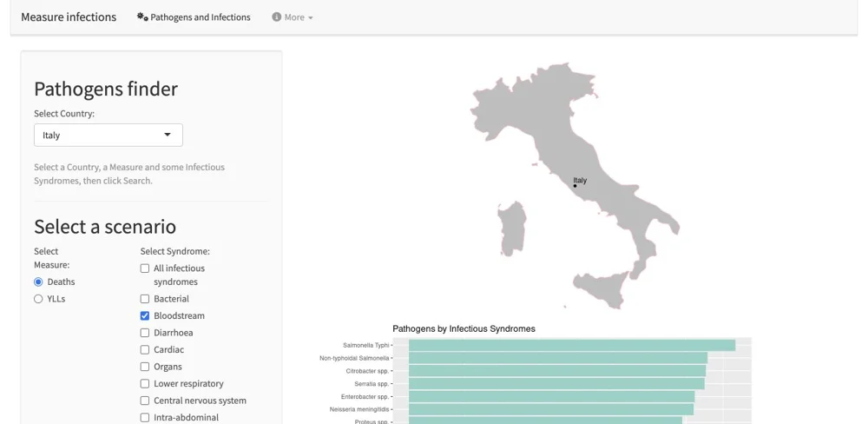Check the Central nervous system checkbox

pyautogui.click(x=144, y=401)
